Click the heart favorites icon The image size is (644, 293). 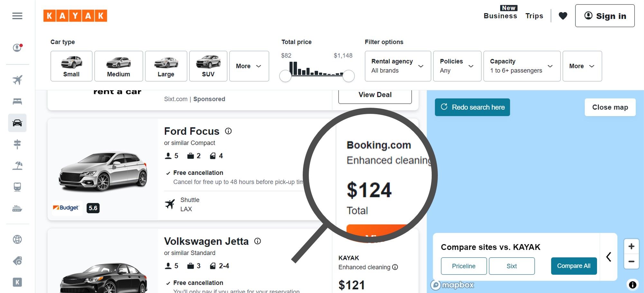pos(563,16)
